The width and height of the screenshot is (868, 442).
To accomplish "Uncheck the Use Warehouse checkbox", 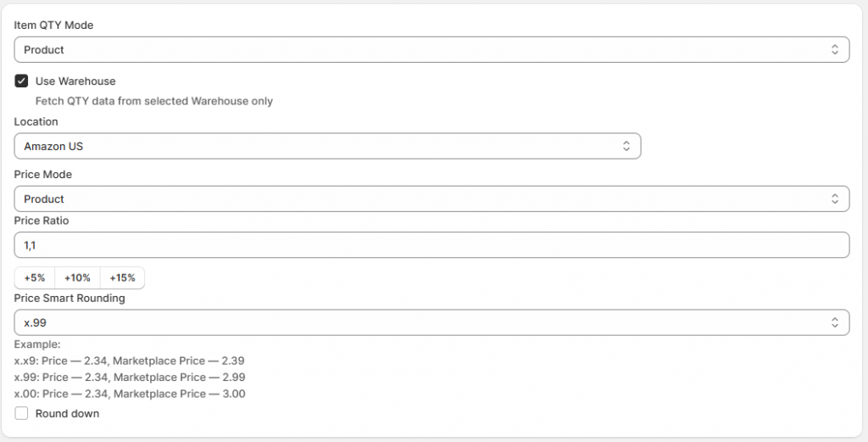I will point(22,81).
